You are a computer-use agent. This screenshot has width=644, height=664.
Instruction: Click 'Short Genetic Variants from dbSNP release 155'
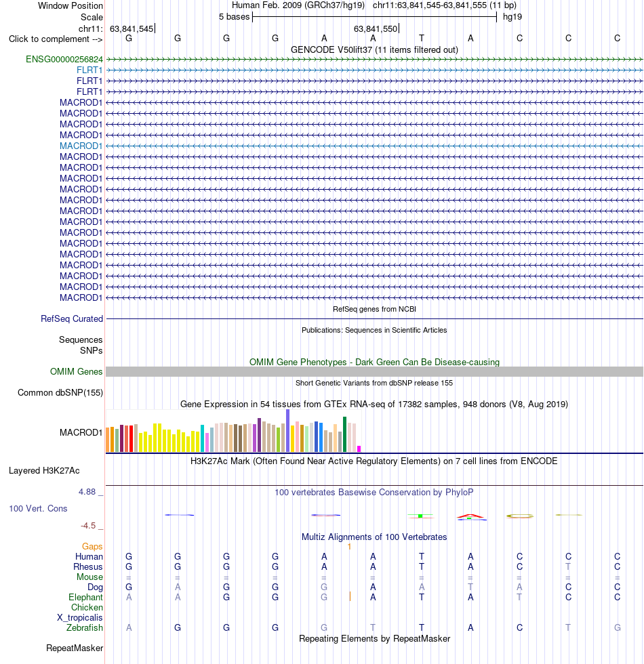click(x=374, y=383)
